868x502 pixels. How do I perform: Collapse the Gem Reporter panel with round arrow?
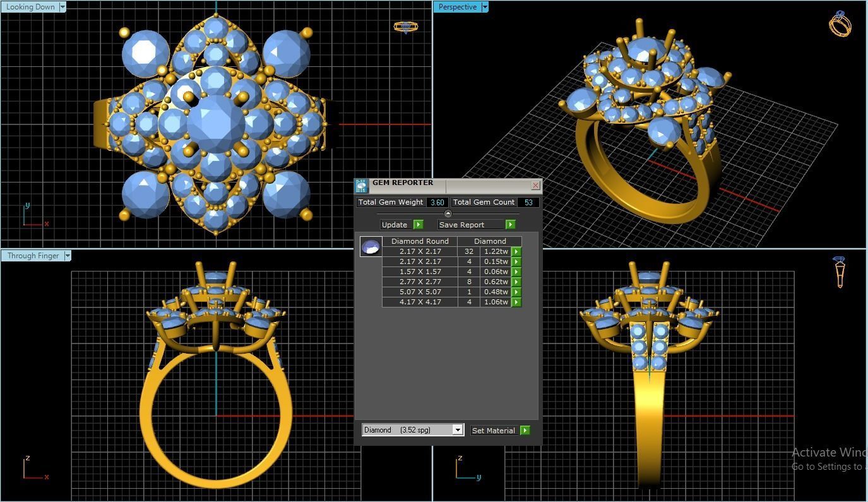(448, 213)
